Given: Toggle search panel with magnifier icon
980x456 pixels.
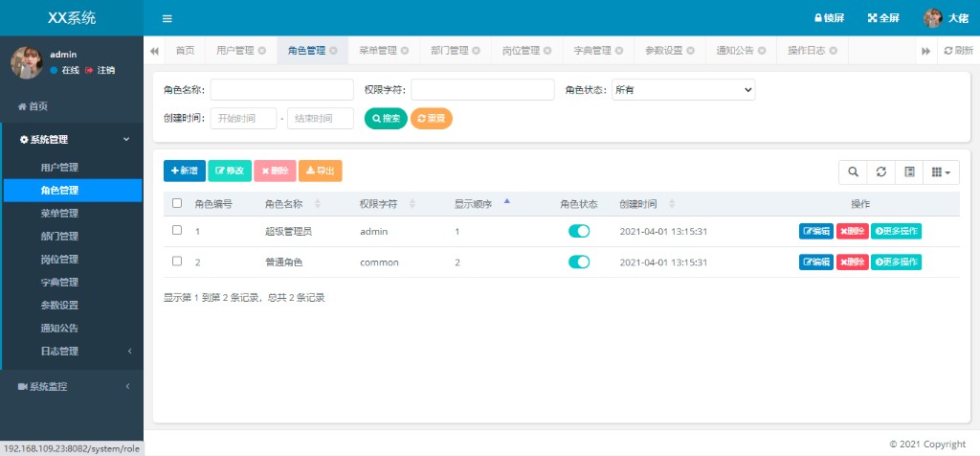Looking at the screenshot, I should pos(853,172).
